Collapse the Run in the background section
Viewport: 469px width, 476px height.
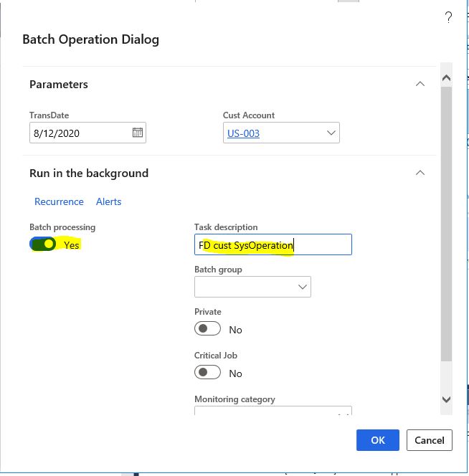(x=420, y=173)
